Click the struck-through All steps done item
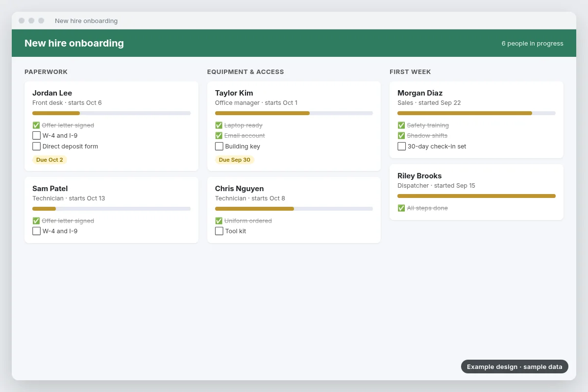Image resolution: width=588 pixels, height=392 pixels. (427, 208)
